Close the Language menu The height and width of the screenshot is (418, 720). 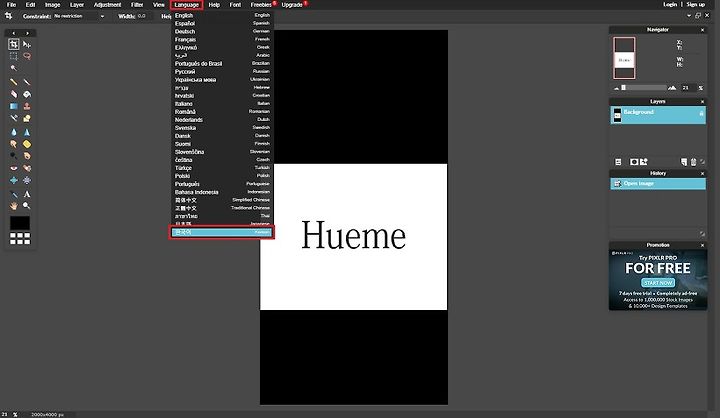pos(186,5)
